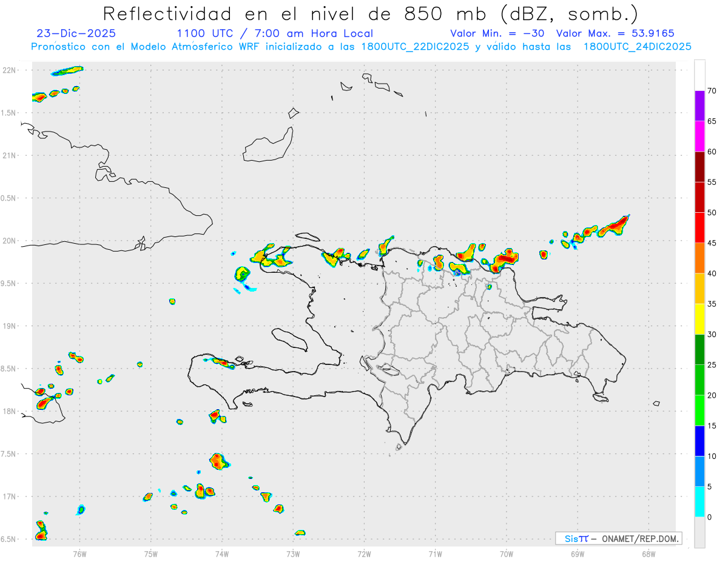Click the purple 65-70 dBZ color band
Screen dimensions: 728x562
point(699,106)
